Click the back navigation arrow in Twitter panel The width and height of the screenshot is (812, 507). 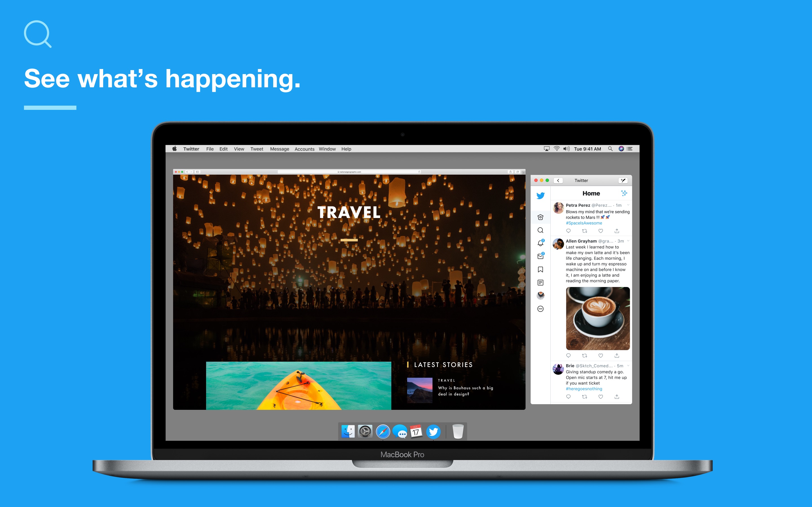pyautogui.click(x=558, y=180)
